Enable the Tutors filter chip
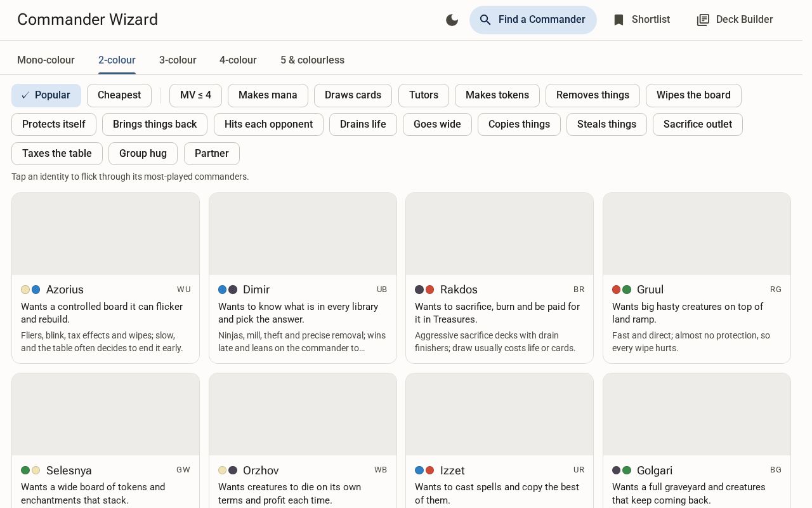The image size is (812, 508). [424, 95]
